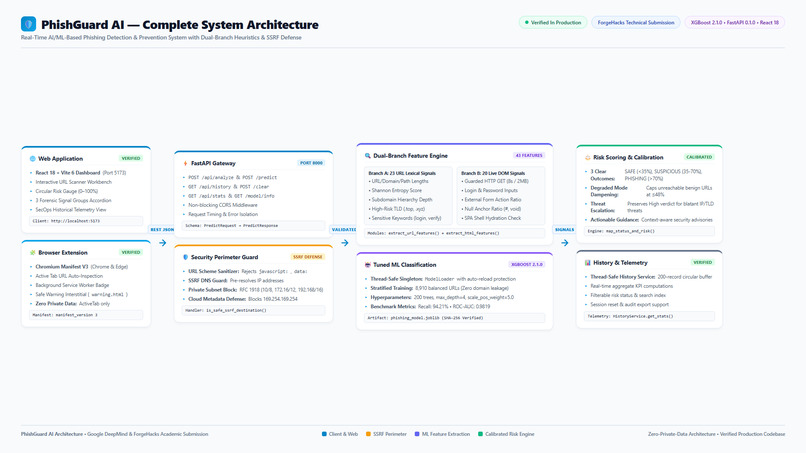Click 'Non-blocking CORS Middleware' bullet
The image size is (806, 453).
[x=223, y=205]
